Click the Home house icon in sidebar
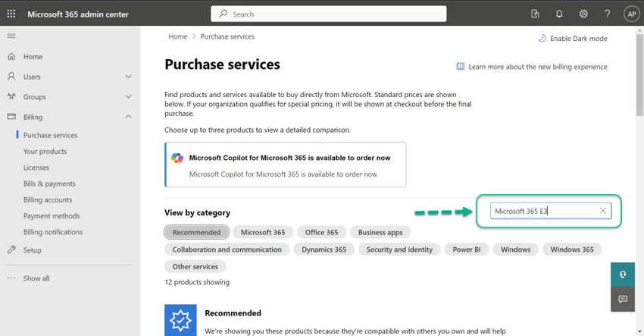The height and width of the screenshot is (336, 644). click(x=11, y=56)
